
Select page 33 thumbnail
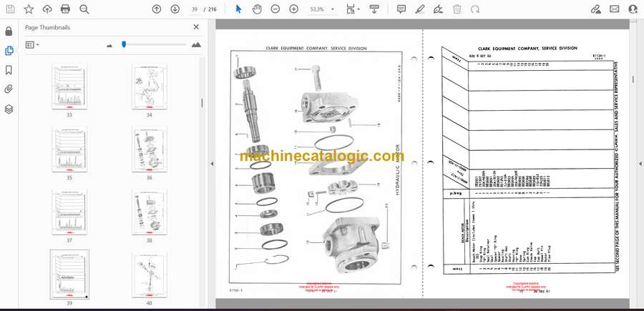coord(69,87)
